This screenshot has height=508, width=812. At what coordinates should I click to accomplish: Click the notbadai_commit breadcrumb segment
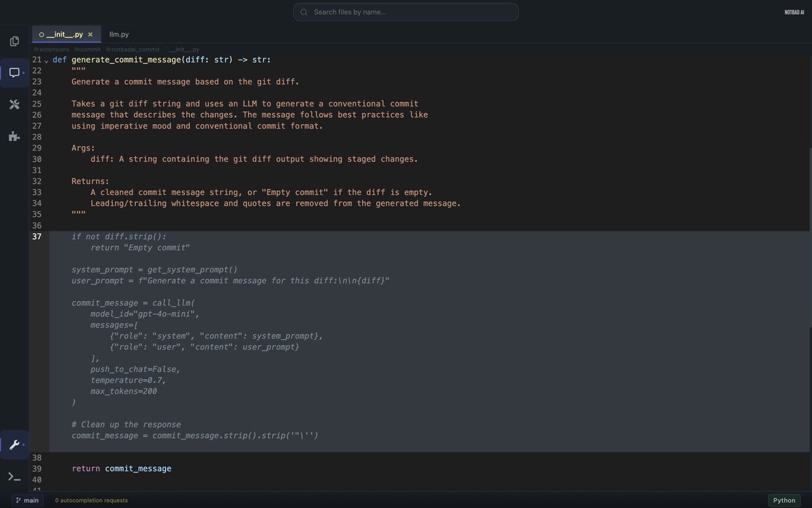point(132,49)
